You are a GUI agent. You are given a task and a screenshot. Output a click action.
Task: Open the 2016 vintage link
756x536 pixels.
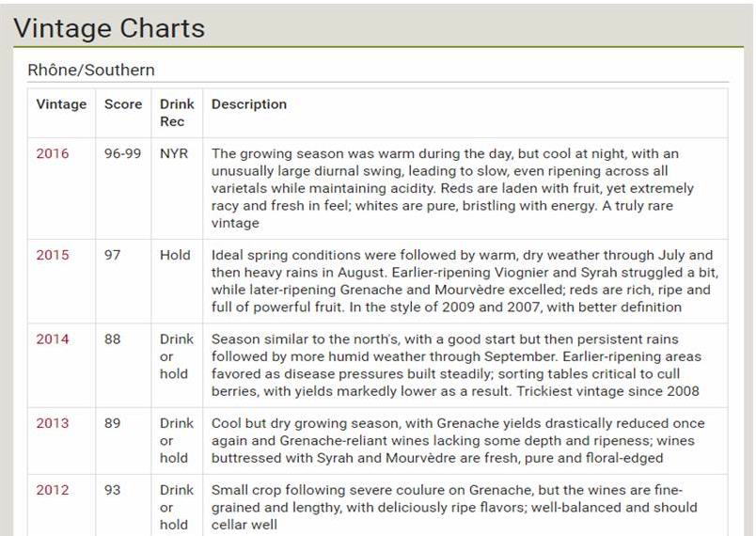pyautogui.click(x=53, y=154)
